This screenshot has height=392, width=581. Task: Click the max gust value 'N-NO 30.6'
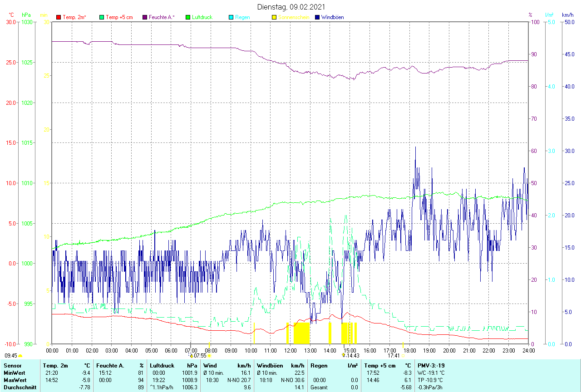292,380
